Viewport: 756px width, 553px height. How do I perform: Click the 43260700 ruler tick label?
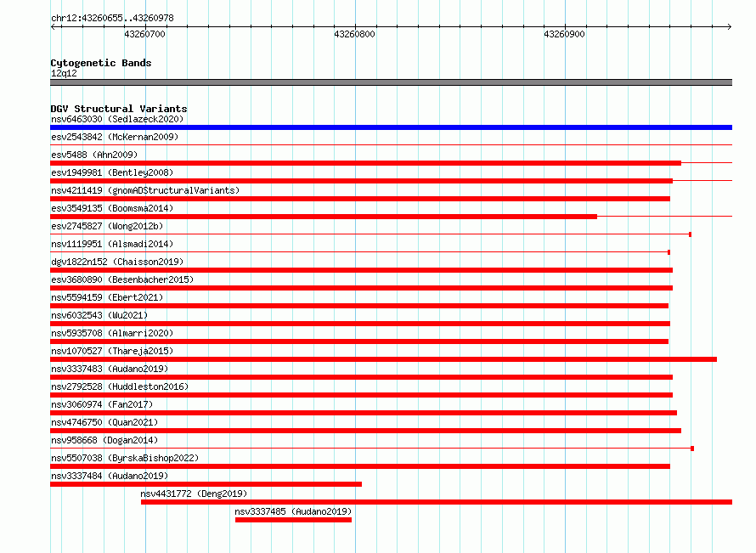(x=144, y=34)
